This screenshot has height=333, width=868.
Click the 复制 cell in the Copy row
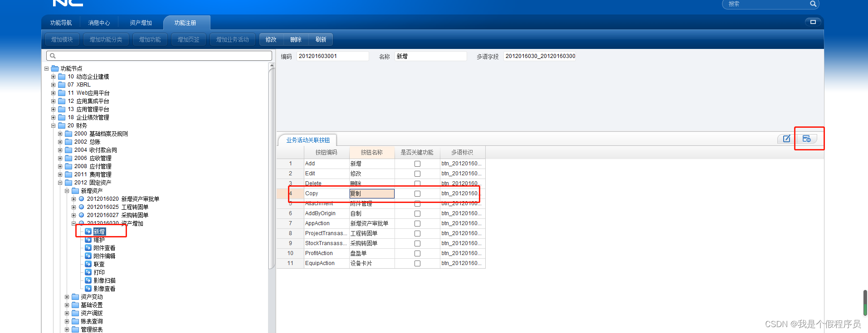(x=372, y=194)
